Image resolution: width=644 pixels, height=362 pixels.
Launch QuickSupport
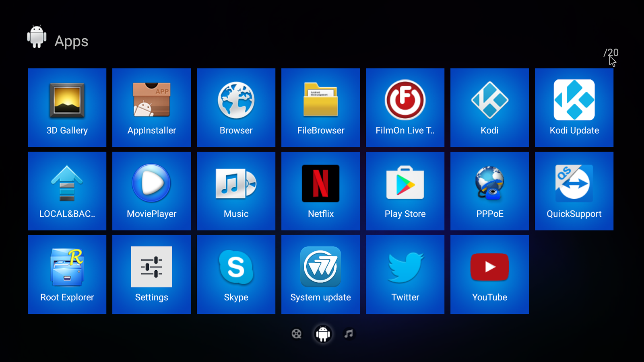[x=574, y=191]
